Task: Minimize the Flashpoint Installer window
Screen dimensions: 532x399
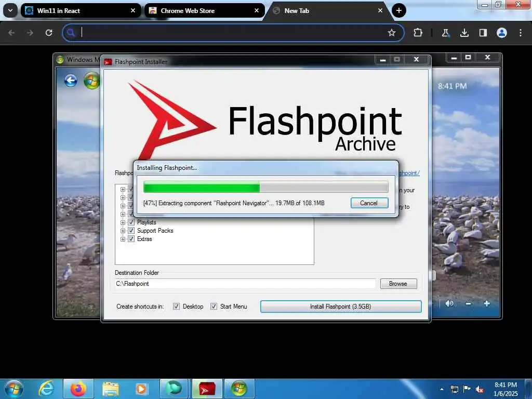Action: (x=383, y=60)
